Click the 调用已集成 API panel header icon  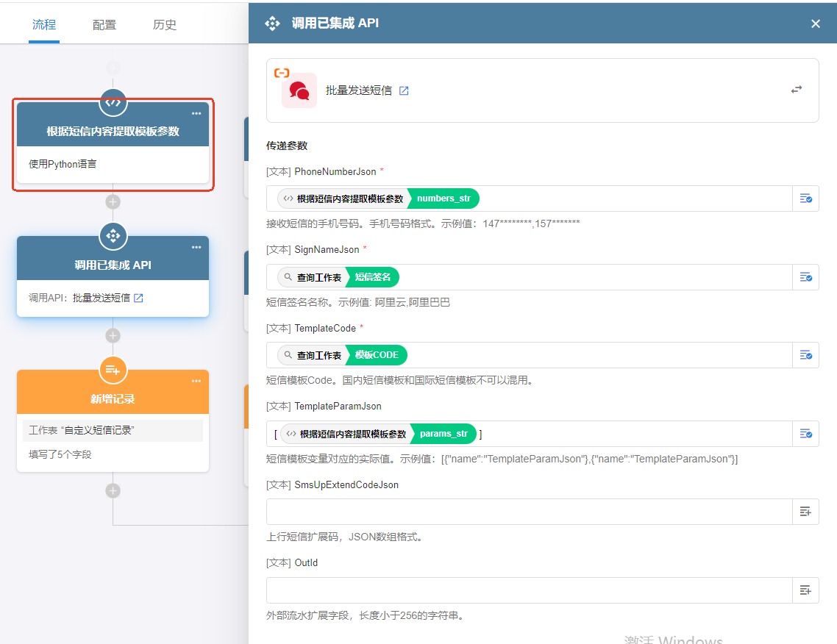(272, 23)
